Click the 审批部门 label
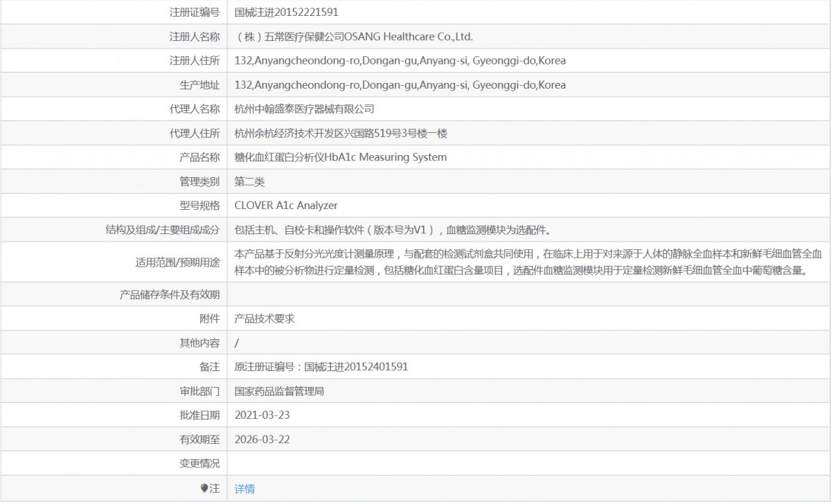Screen dimensions: 831x504 pos(199,391)
